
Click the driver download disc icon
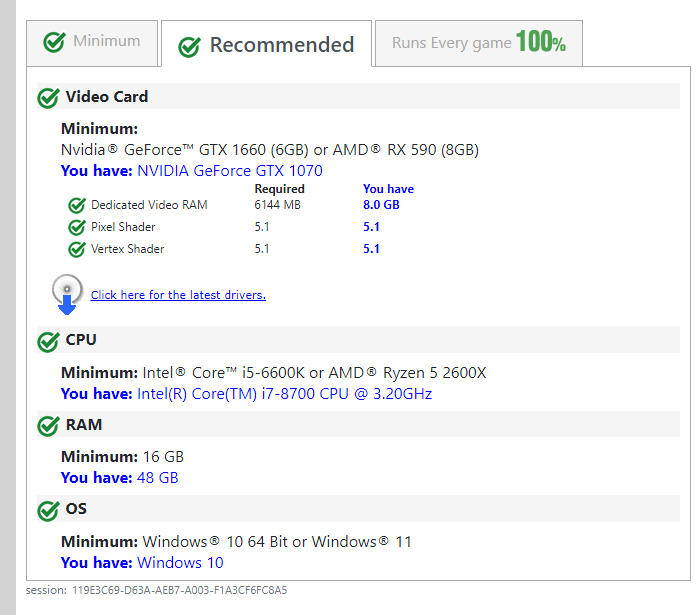click(x=67, y=294)
